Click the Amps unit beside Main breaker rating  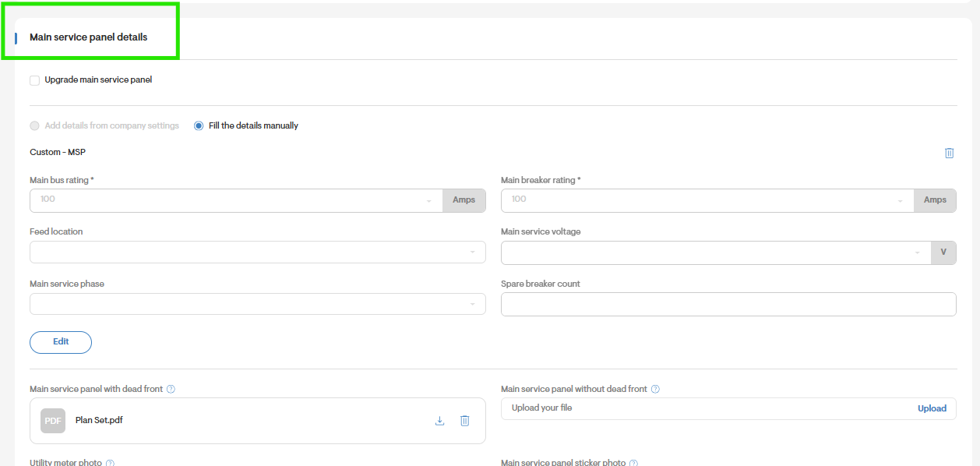[x=936, y=200]
